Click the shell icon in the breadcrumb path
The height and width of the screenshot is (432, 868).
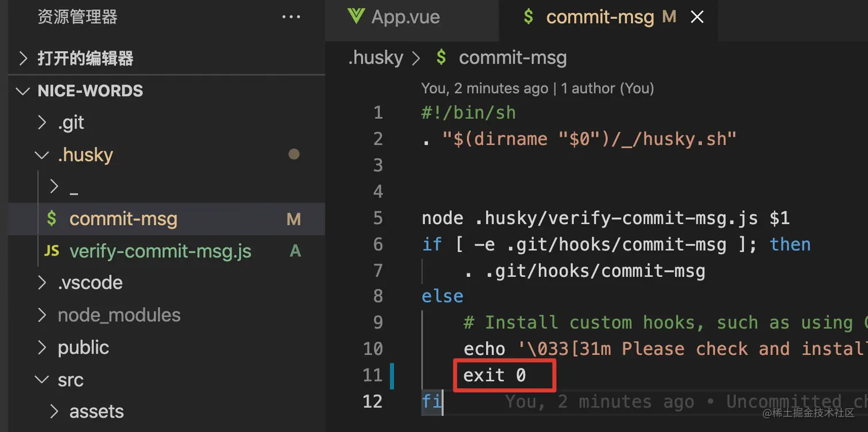[x=441, y=57]
